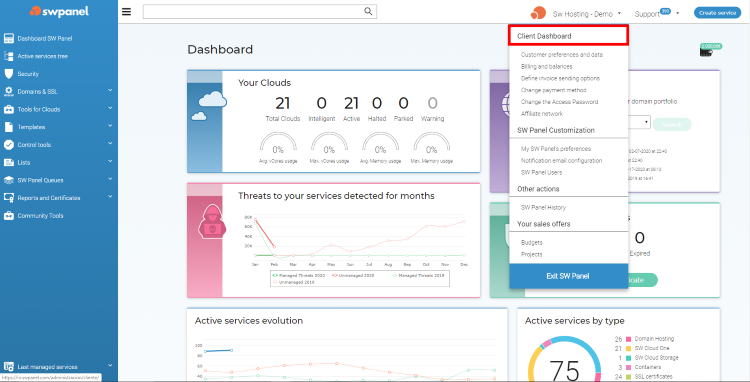
Task: Open Projects menu entry
Action: click(x=531, y=254)
